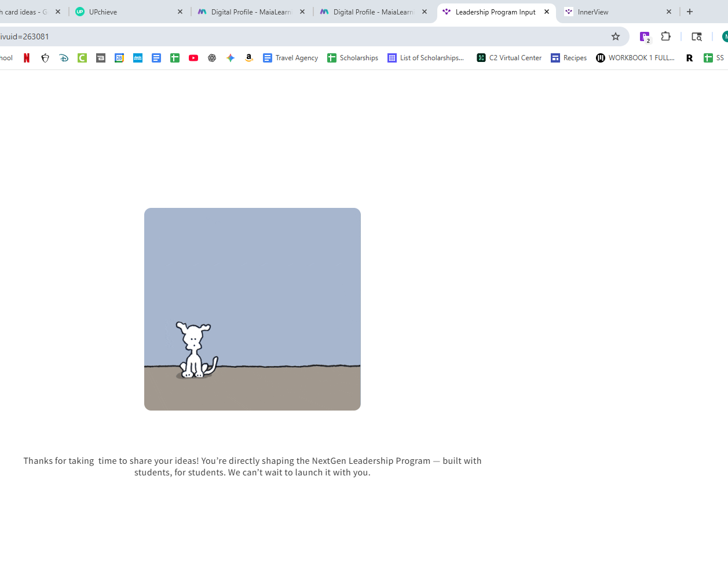Viewport: 728px width, 564px height.
Task: Switch to the InnerView tab
Action: (x=618, y=12)
